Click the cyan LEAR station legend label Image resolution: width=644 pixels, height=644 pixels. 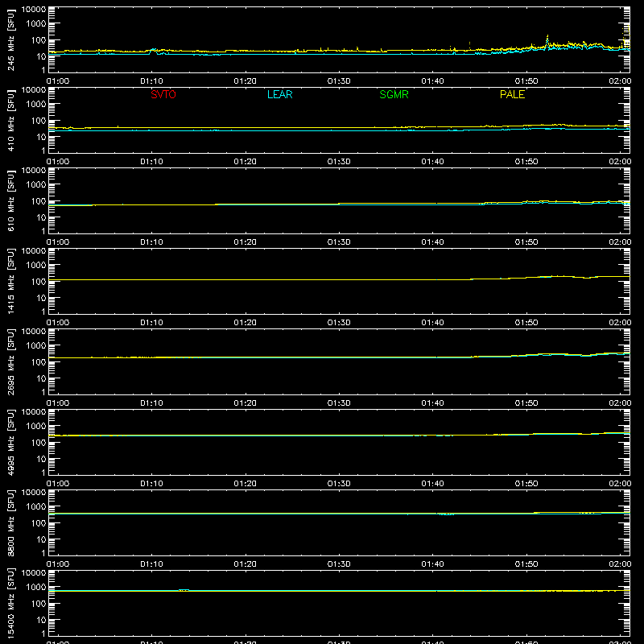[x=279, y=94]
